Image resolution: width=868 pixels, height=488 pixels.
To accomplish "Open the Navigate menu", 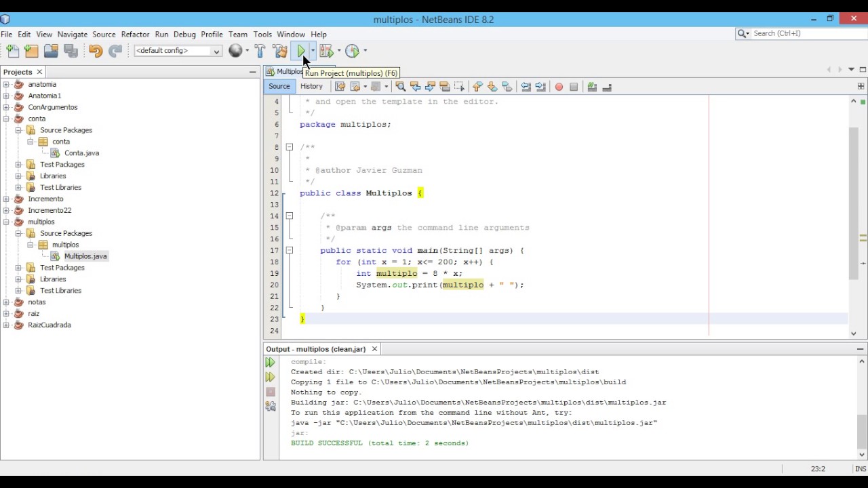I will [x=73, y=35].
